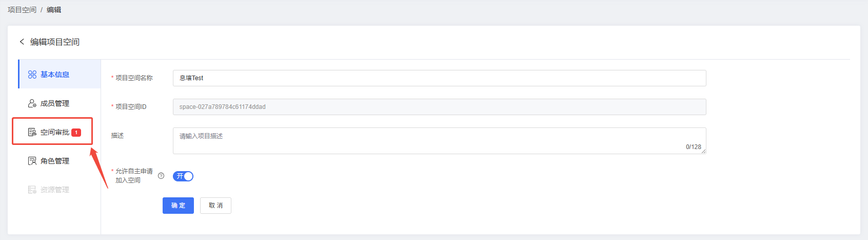Open the 成员管理 menu item

(60, 103)
